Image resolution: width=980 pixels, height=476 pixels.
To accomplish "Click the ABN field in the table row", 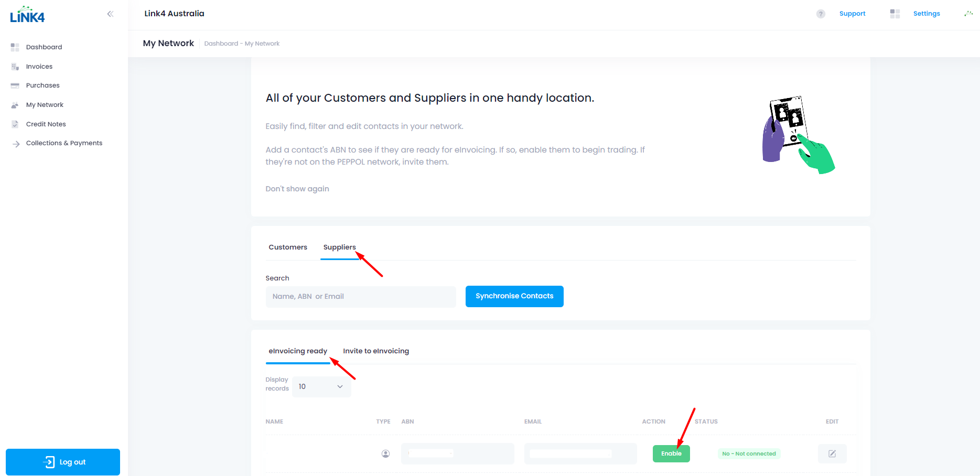I will pyautogui.click(x=458, y=454).
